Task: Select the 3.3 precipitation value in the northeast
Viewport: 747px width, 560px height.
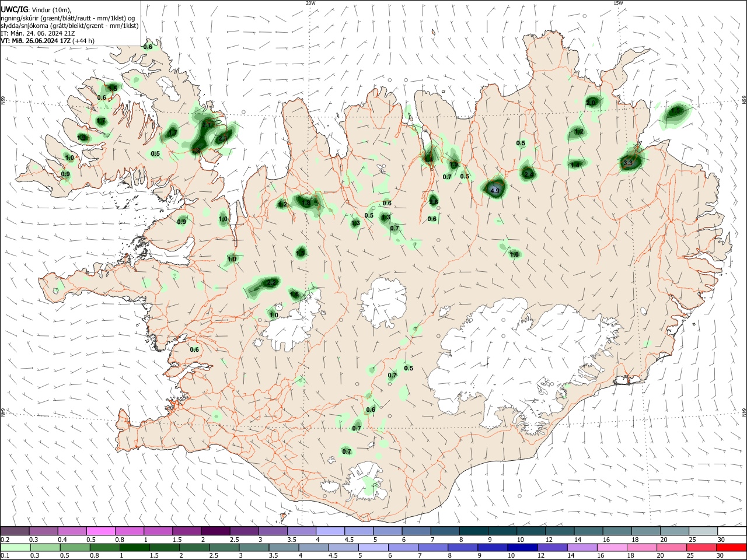Action: pyautogui.click(x=628, y=163)
